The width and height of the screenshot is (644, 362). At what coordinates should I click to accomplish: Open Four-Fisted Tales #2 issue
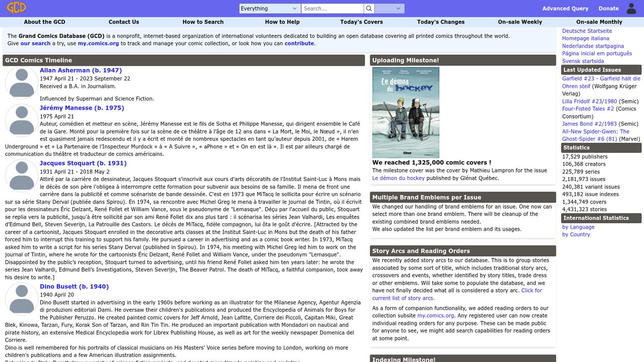point(588,109)
